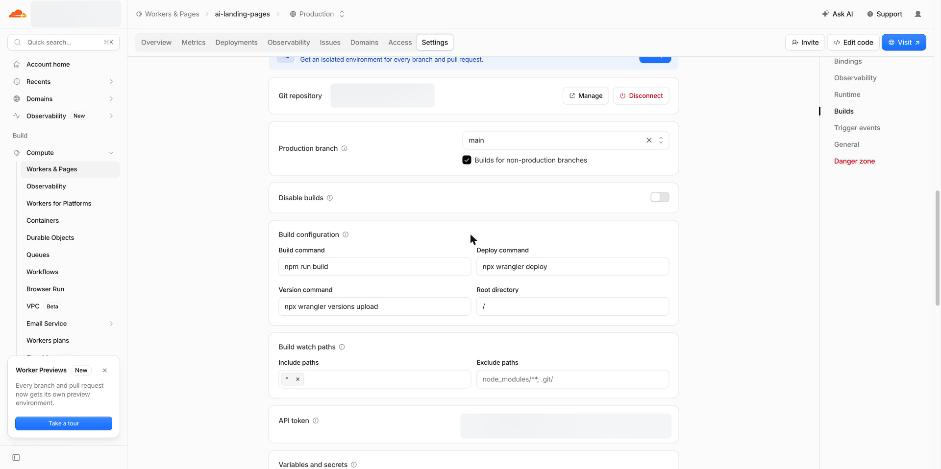Click the info icon beside Build watch paths
This screenshot has height=469, width=941.
pos(341,347)
